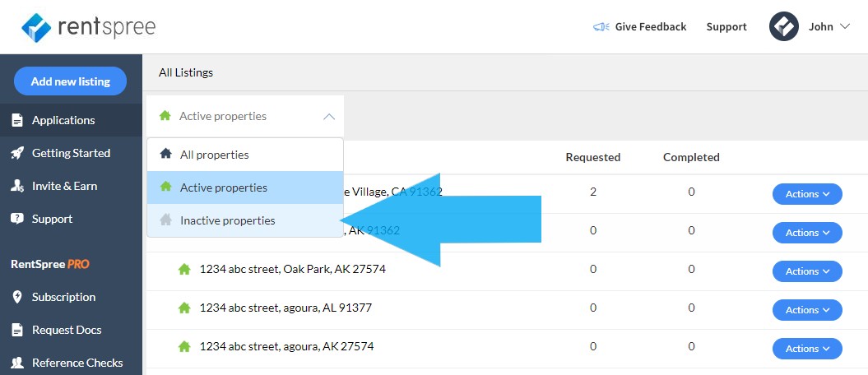Click the Requested column header
The image size is (868, 375).
pos(593,158)
